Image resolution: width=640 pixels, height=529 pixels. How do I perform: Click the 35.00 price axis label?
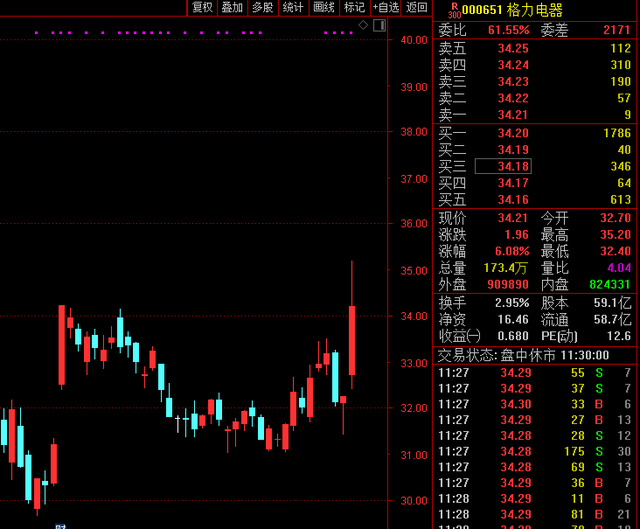pos(414,271)
